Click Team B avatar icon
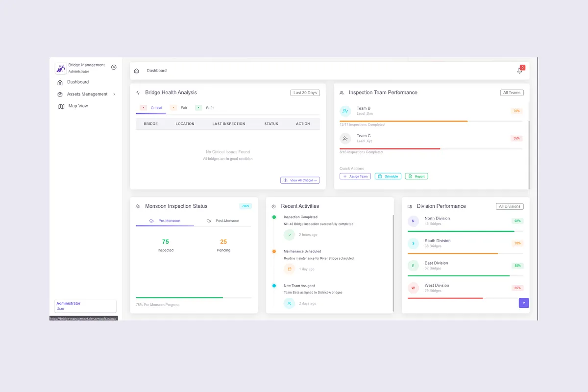 click(x=345, y=111)
